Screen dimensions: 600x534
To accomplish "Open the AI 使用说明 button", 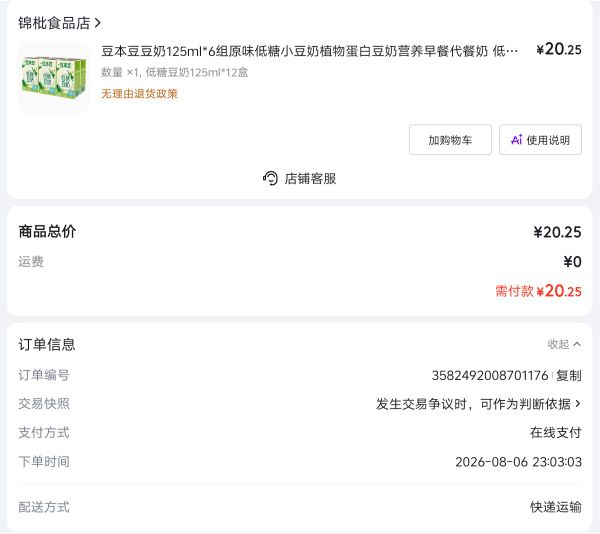I will [x=540, y=140].
